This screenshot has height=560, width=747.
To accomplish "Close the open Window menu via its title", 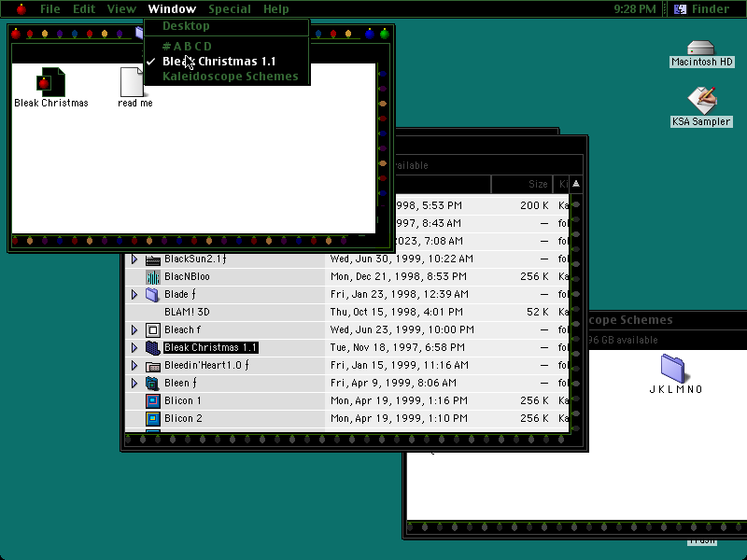I will click(172, 9).
